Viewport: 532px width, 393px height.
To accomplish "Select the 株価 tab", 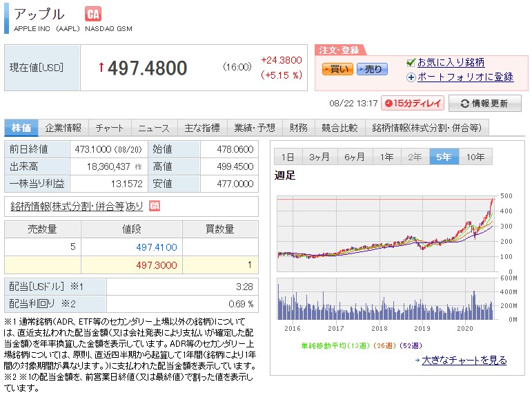I will point(21,128).
